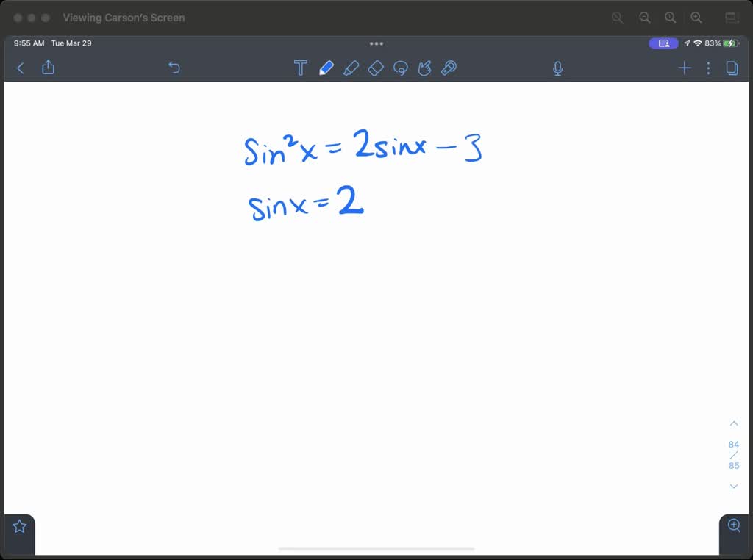Toggle the favorites star toolbar

pos(18,525)
